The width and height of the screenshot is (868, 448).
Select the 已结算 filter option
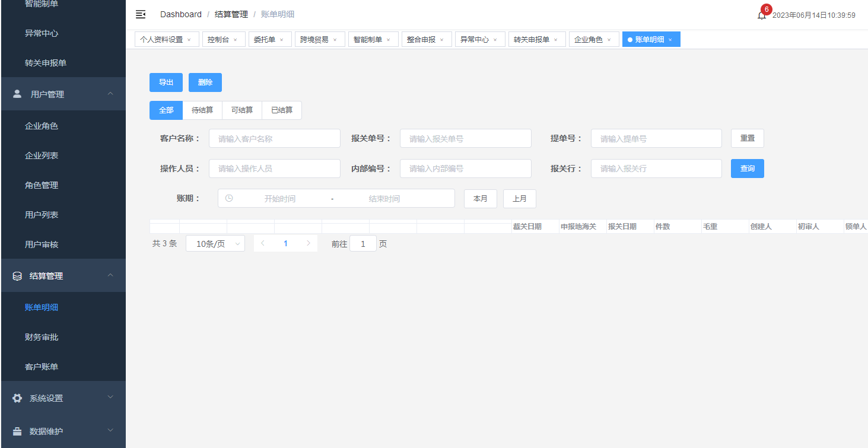(282, 110)
